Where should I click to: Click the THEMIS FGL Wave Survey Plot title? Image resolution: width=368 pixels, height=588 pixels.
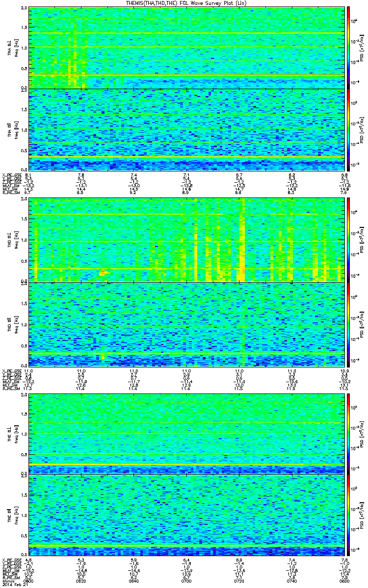pyautogui.click(x=185, y=3)
